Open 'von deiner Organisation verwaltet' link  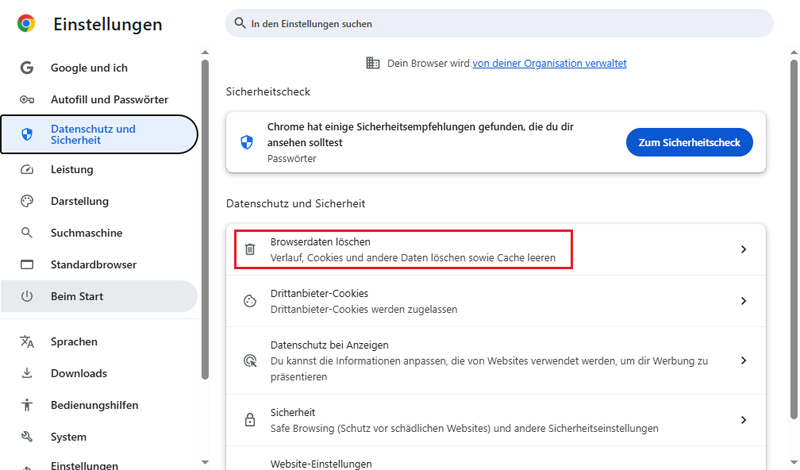point(549,63)
